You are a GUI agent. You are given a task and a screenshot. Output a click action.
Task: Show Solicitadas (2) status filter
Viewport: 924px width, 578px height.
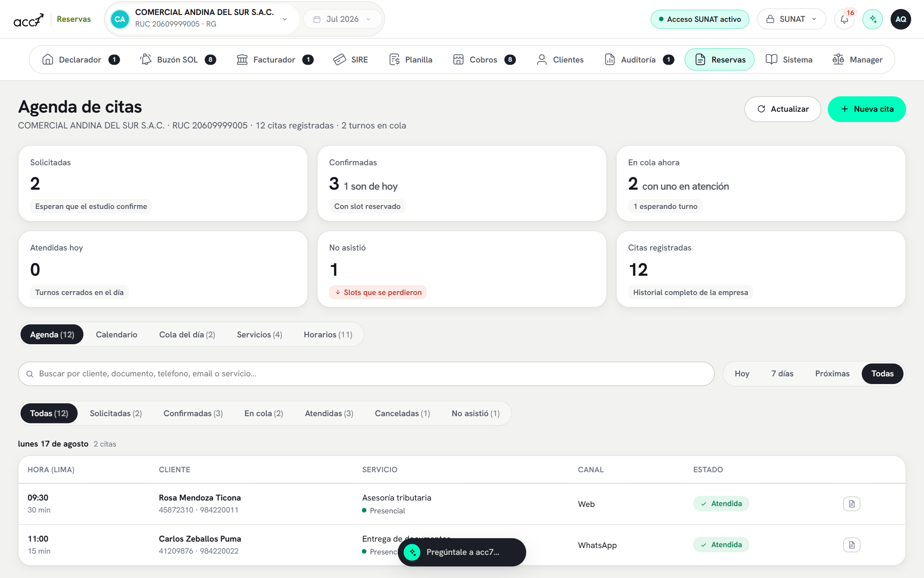point(115,413)
